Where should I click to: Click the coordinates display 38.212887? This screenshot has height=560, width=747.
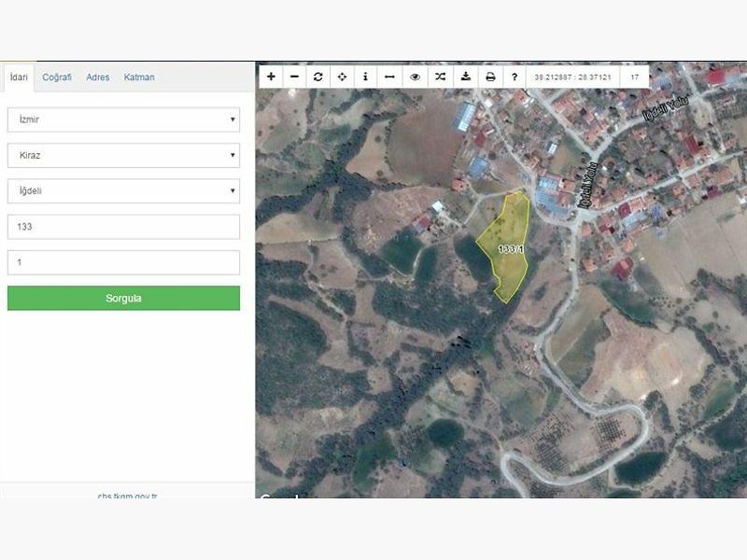[x=572, y=77]
